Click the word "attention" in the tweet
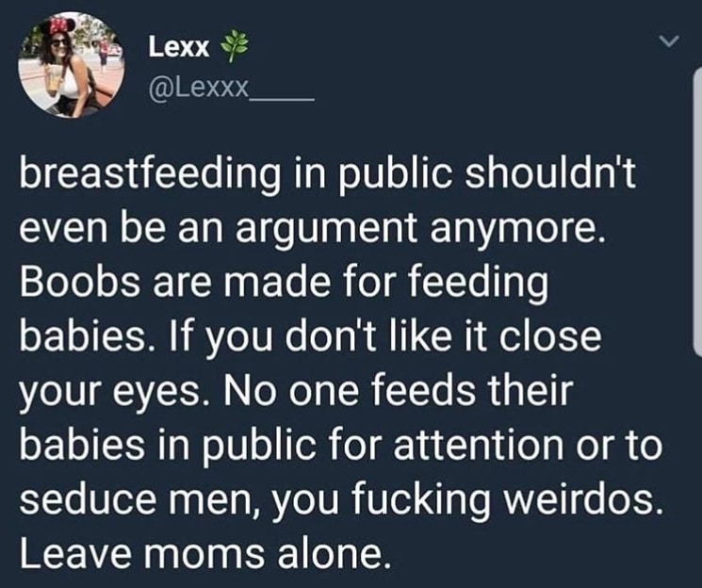Viewport: 702px width, 588px height. click(x=478, y=445)
